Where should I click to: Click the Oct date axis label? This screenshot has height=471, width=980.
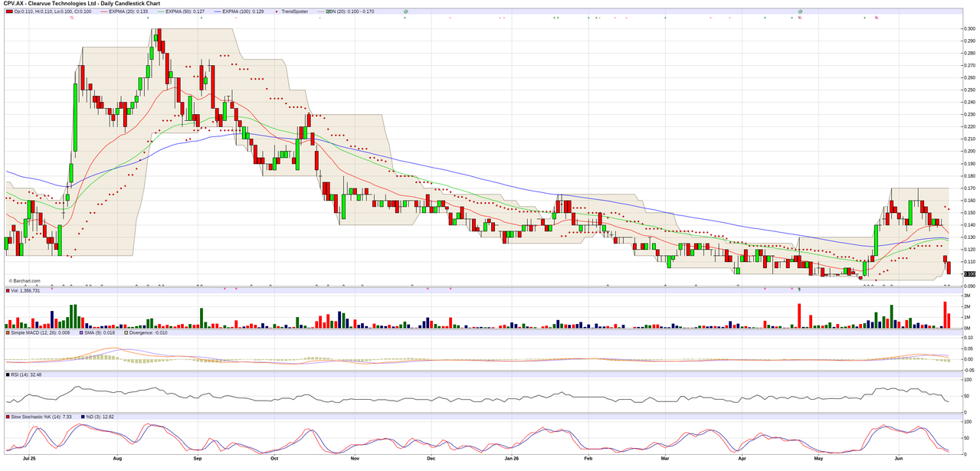click(x=275, y=460)
